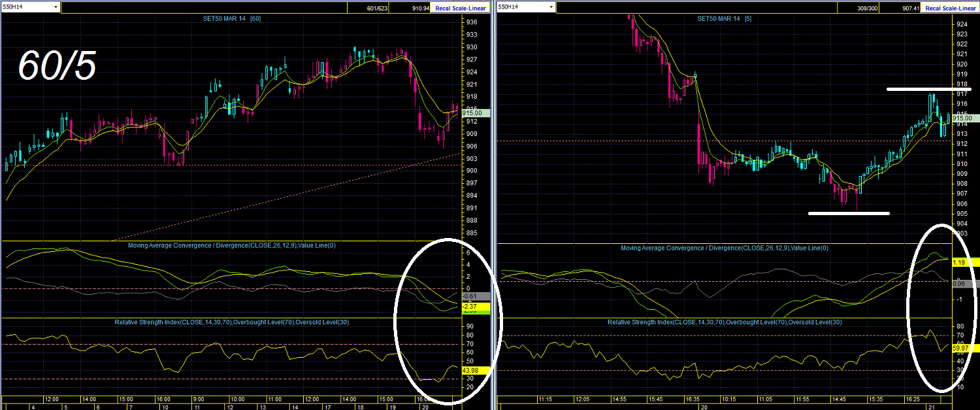Click the RSI indicator title in the 5-minute chart
The image size is (980, 410).
tap(725, 322)
